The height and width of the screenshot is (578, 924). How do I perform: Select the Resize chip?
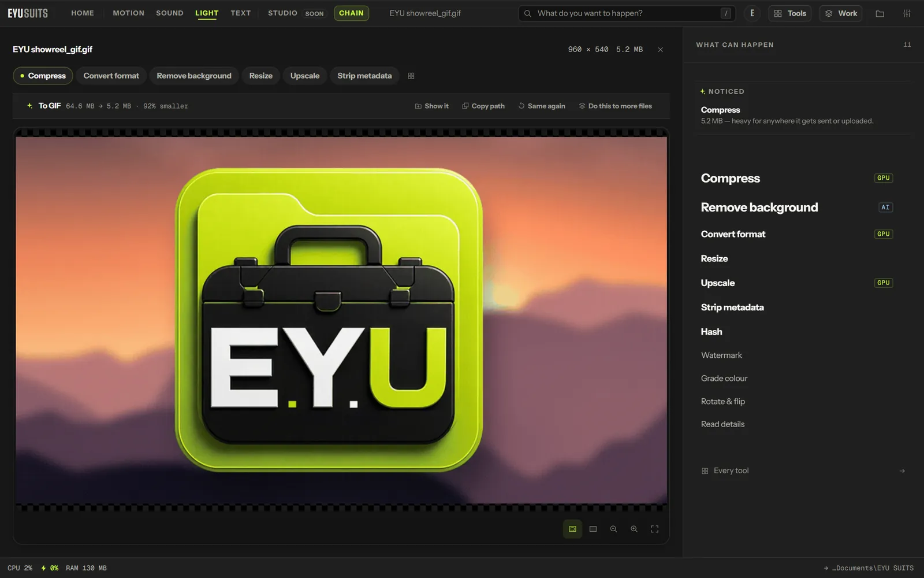(x=261, y=76)
